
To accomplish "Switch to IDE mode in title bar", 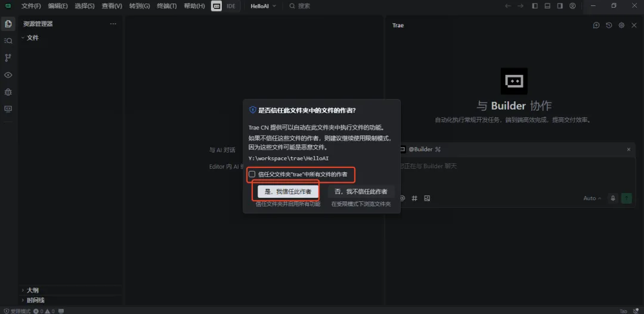I will pyautogui.click(x=231, y=6).
